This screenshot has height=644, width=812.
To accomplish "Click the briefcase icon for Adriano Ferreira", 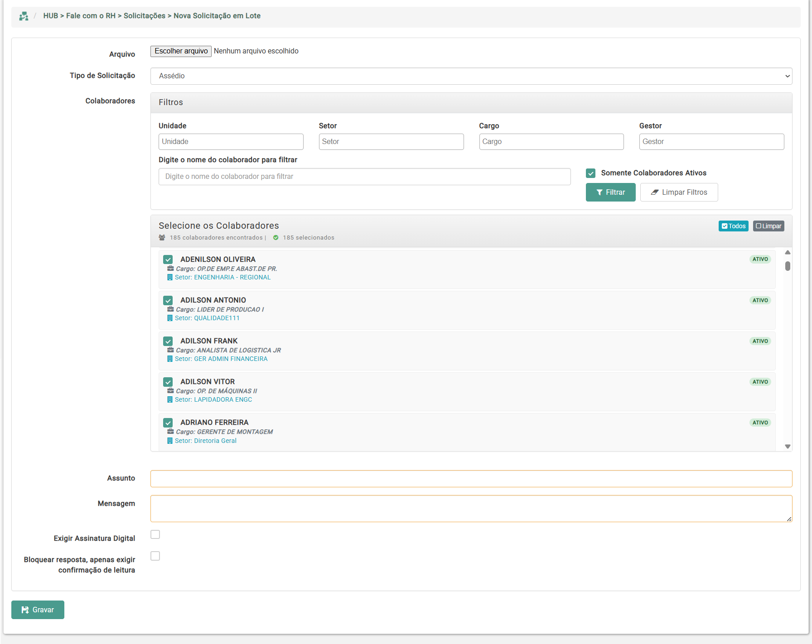I will pyautogui.click(x=170, y=432).
